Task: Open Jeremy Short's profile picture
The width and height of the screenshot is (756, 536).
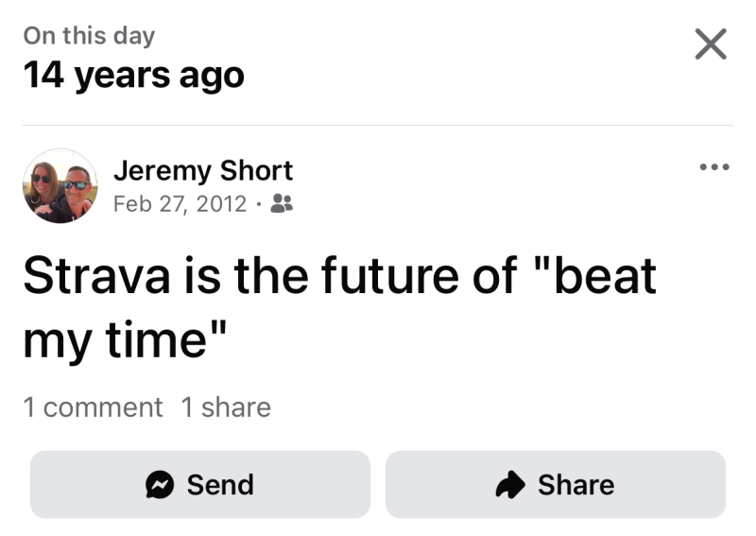Action: 60,185
